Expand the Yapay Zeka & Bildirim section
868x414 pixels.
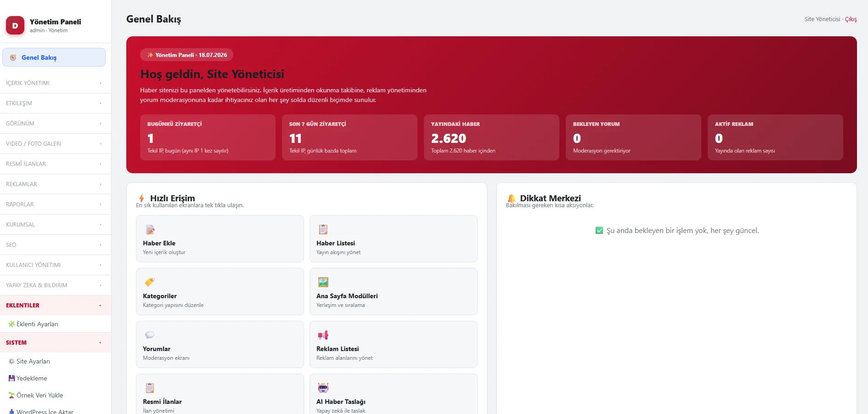pyautogui.click(x=56, y=285)
